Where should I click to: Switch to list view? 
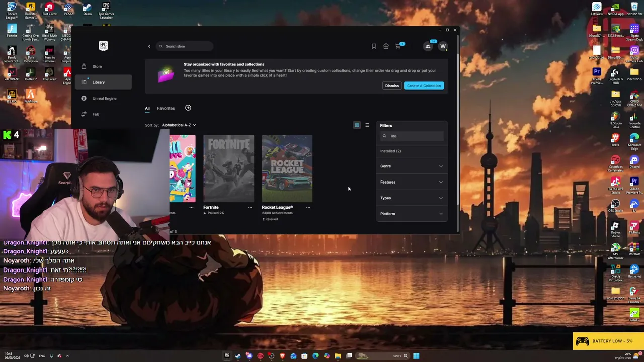(367, 125)
